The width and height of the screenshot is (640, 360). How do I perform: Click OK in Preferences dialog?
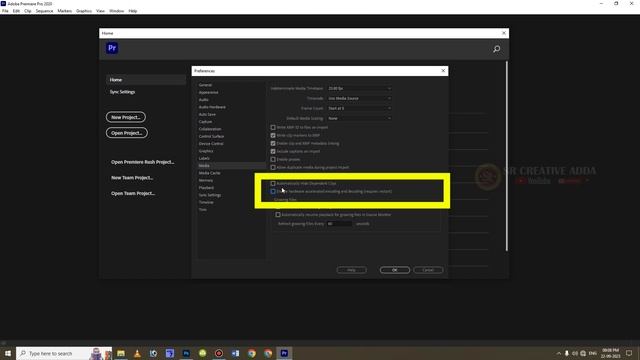coord(395,270)
